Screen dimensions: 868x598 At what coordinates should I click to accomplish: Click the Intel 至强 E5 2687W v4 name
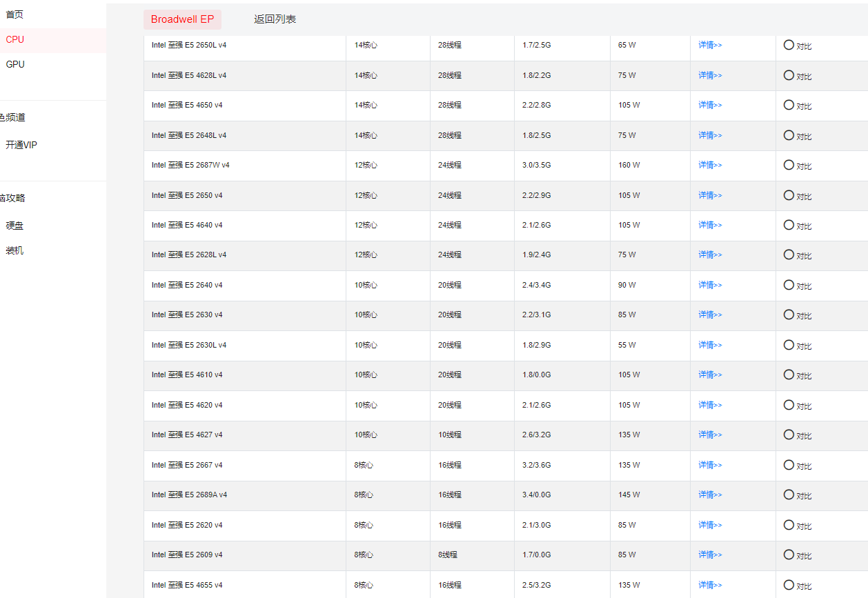tap(190, 165)
